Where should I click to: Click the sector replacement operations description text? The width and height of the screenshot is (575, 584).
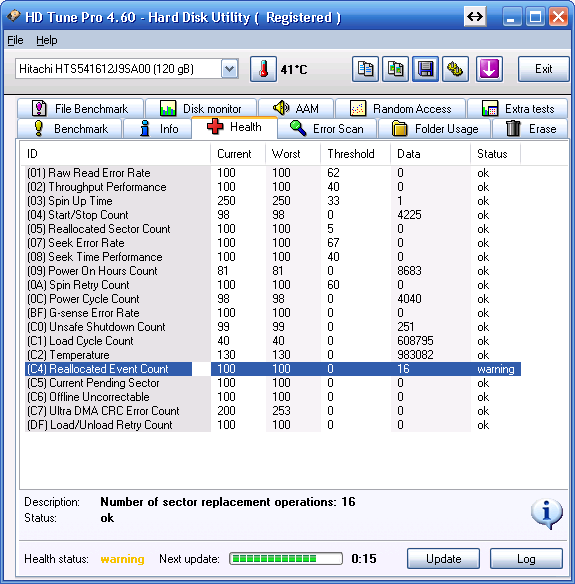[228, 502]
